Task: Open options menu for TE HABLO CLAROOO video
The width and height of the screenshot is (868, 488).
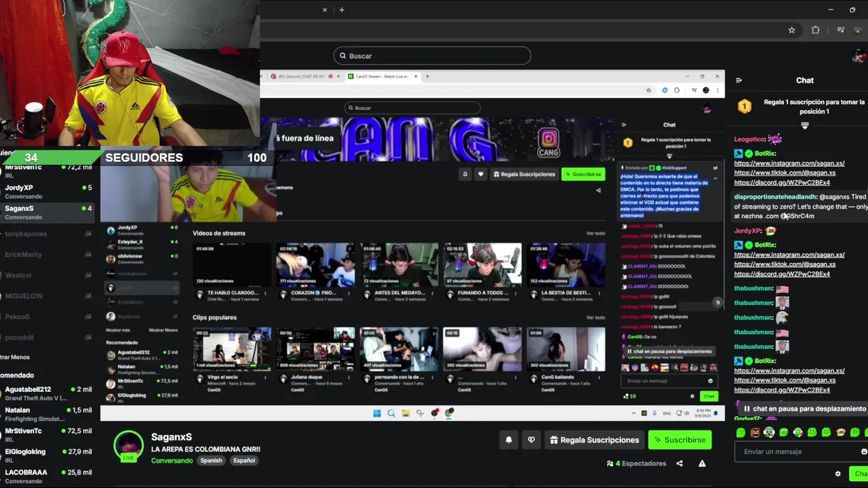Action: click(x=265, y=294)
